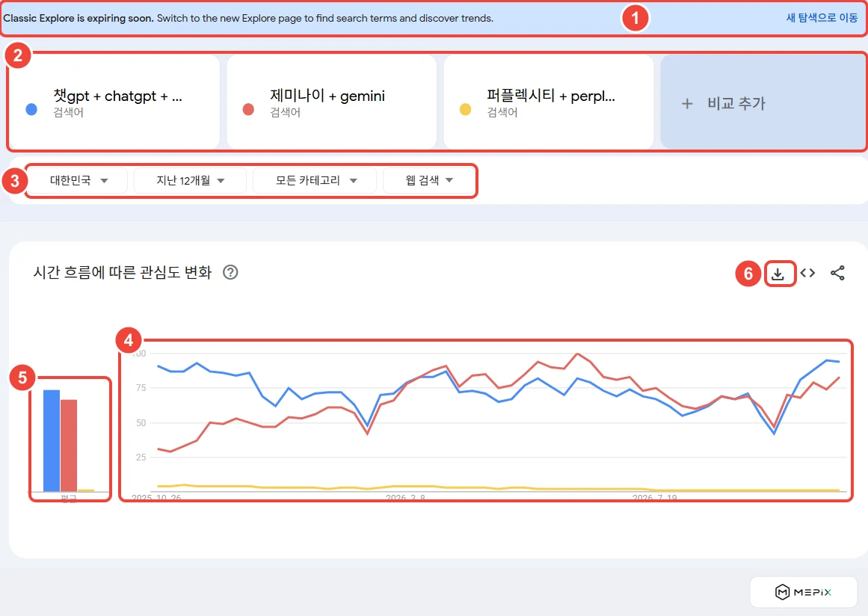The width and height of the screenshot is (868, 616).
Task: Open the 지난 12개월 time range dropdown
Action: pos(190,180)
